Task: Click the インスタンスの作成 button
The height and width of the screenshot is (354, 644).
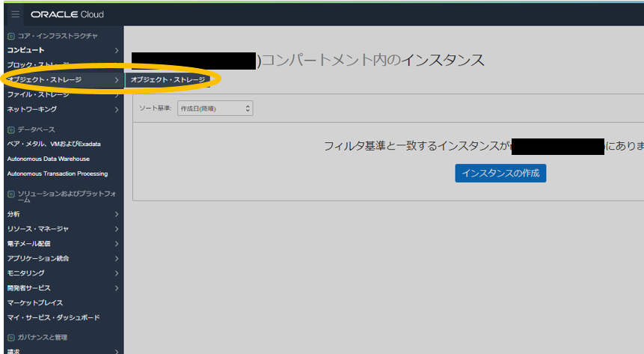Action: pyautogui.click(x=500, y=173)
